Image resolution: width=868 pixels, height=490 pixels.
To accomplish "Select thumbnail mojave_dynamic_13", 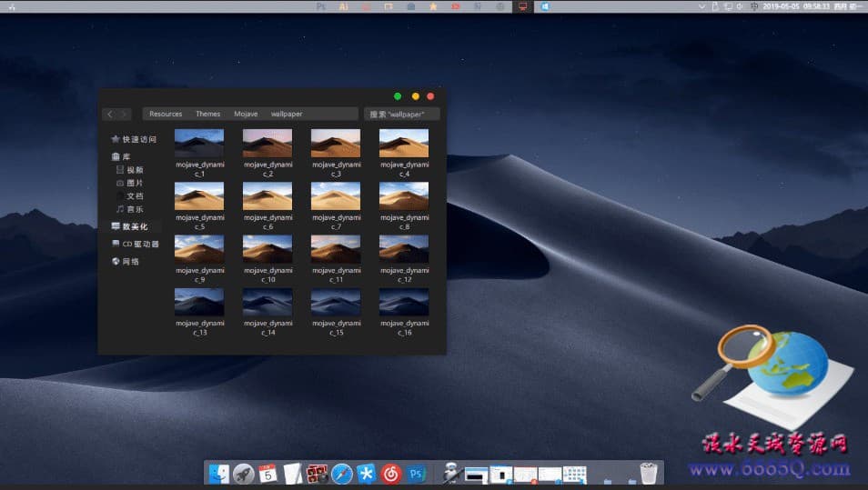I will (x=199, y=302).
